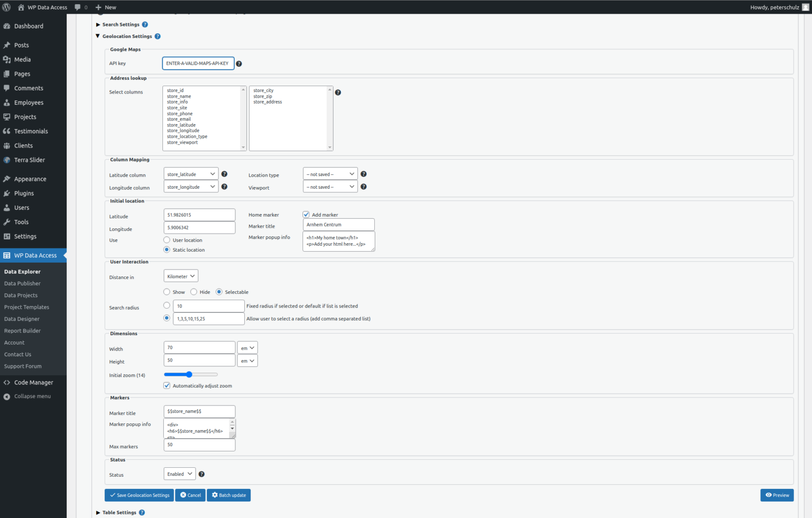Image resolution: width=812 pixels, height=518 pixels.
Task: Open the Latitude column dropdown
Action: point(191,174)
